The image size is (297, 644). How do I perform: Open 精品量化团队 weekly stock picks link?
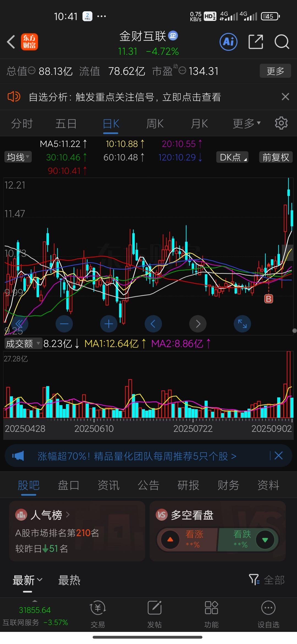(137, 456)
